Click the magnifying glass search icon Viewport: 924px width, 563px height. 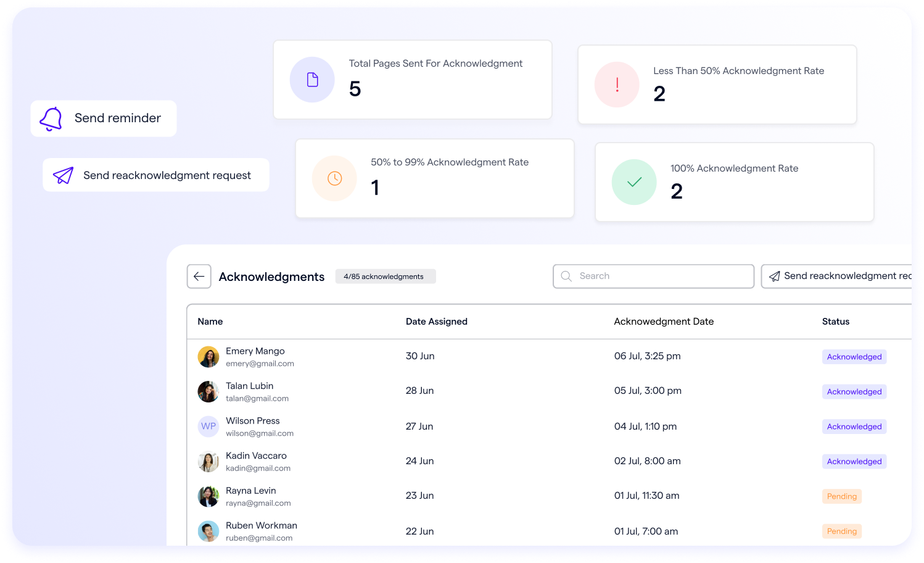point(566,277)
